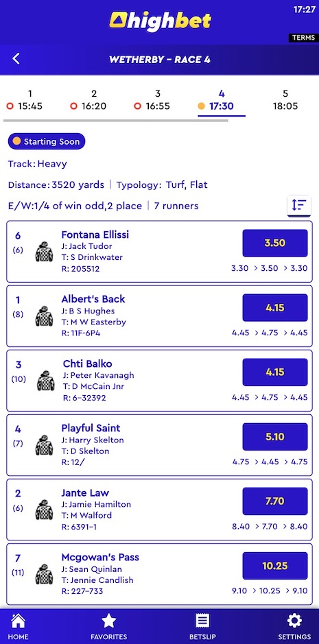Screen dimensions: 319x644
Task: Open the runner sort order icon
Action: click(x=299, y=205)
